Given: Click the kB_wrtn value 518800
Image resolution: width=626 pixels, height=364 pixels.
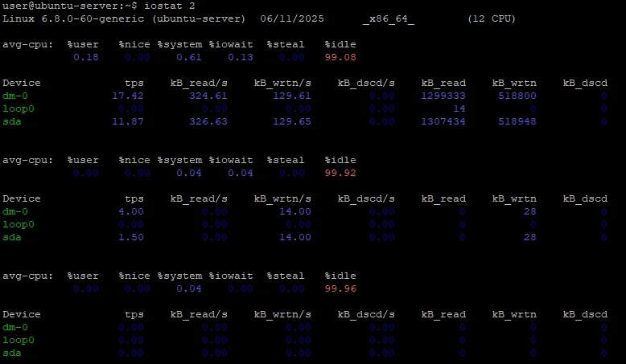Looking at the screenshot, I should click(x=517, y=96).
